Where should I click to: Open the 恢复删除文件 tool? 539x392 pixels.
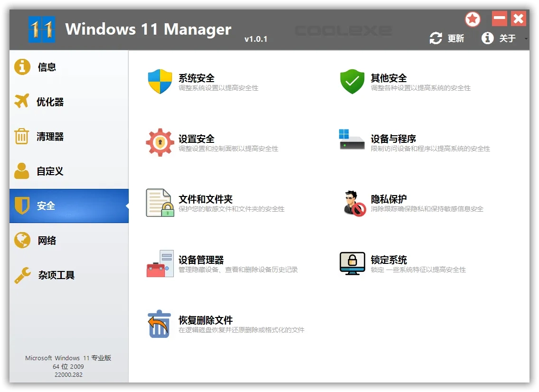206,320
